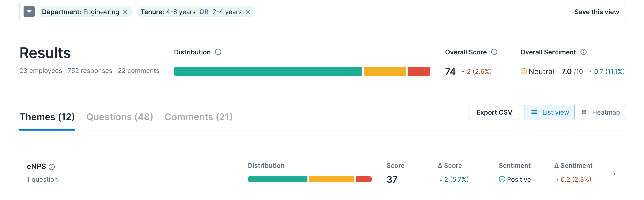The width and height of the screenshot is (644, 200).
Task: Switch to the Questions (48) tab
Action: point(120,117)
